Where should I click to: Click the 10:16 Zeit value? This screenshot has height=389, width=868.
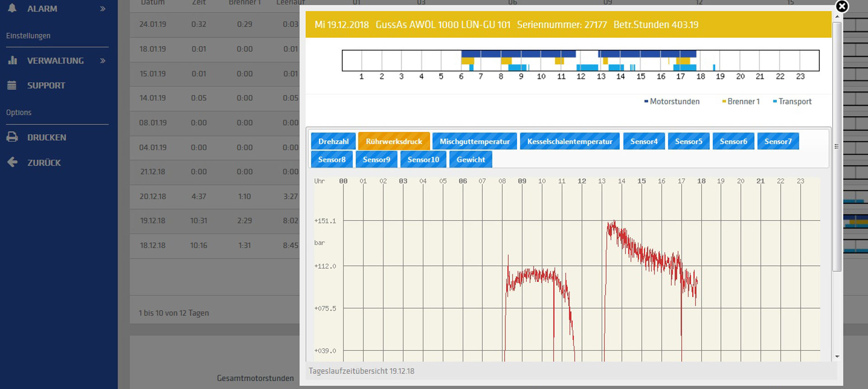coord(198,246)
